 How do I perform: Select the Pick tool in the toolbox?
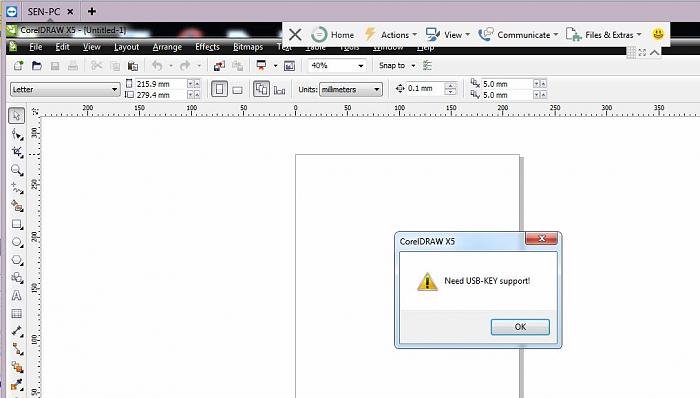tap(17, 116)
